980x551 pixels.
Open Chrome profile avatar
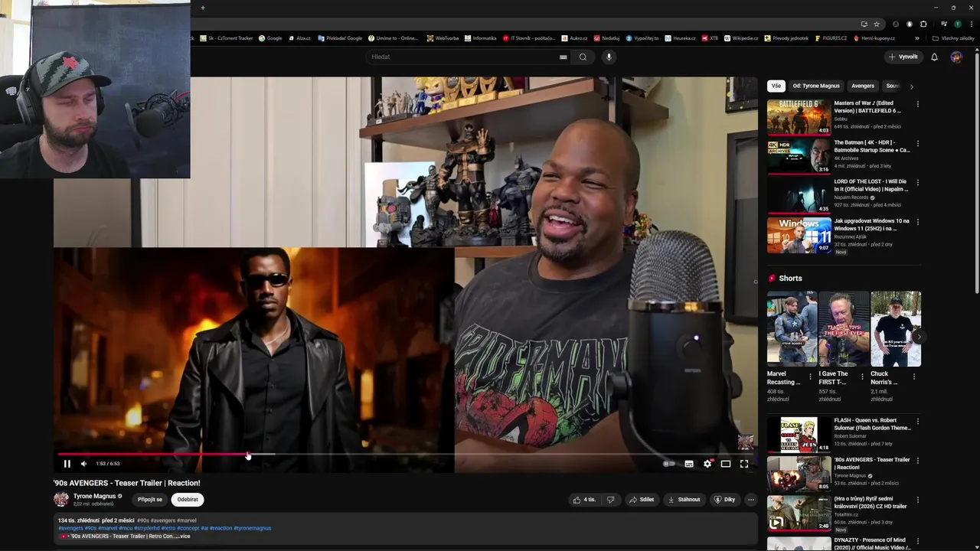click(x=957, y=24)
